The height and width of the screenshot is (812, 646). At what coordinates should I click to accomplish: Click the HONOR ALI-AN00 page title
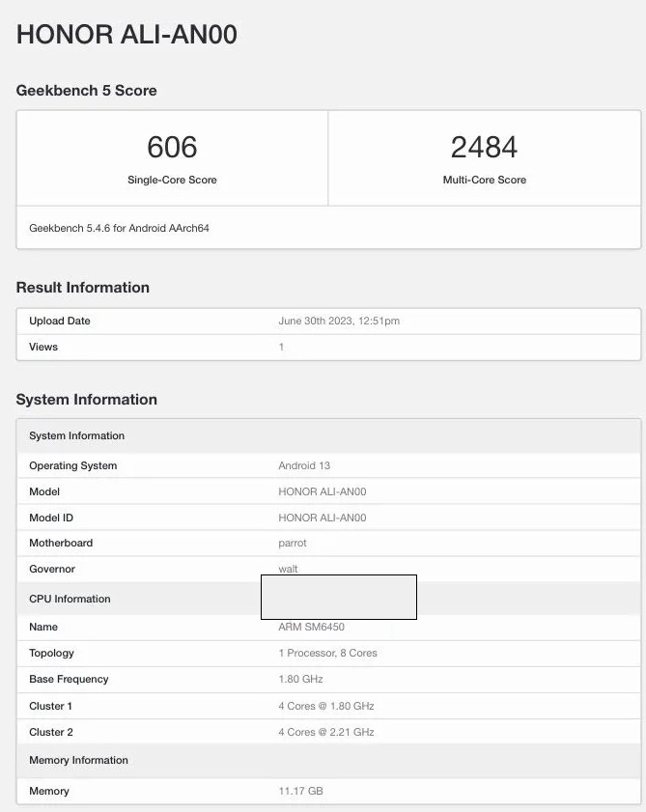coord(126,35)
